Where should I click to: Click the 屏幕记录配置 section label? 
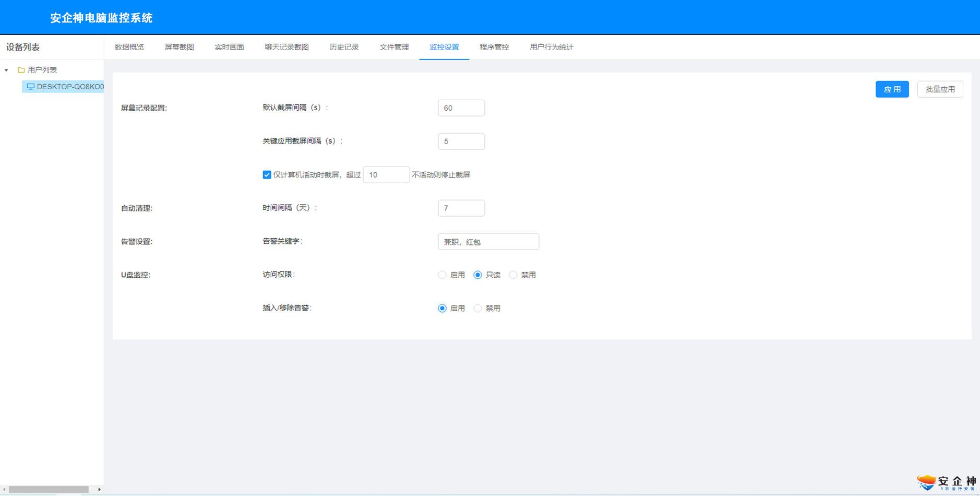[x=144, y=108]
